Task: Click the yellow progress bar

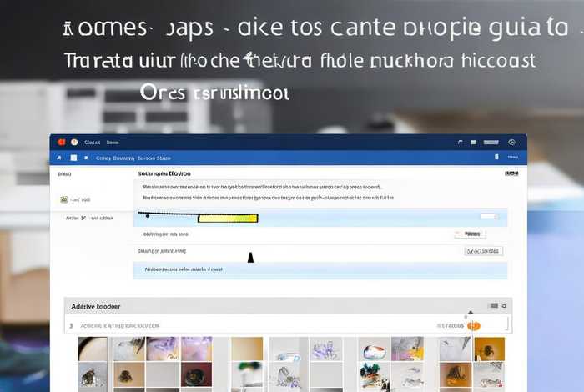Action: click(228, 218)
